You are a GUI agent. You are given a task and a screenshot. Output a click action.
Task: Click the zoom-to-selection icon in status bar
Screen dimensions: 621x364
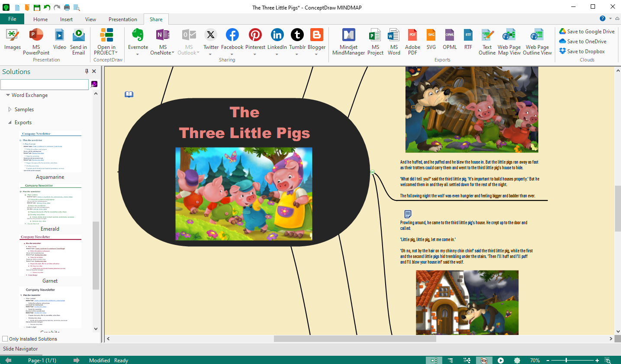[608, 360]
